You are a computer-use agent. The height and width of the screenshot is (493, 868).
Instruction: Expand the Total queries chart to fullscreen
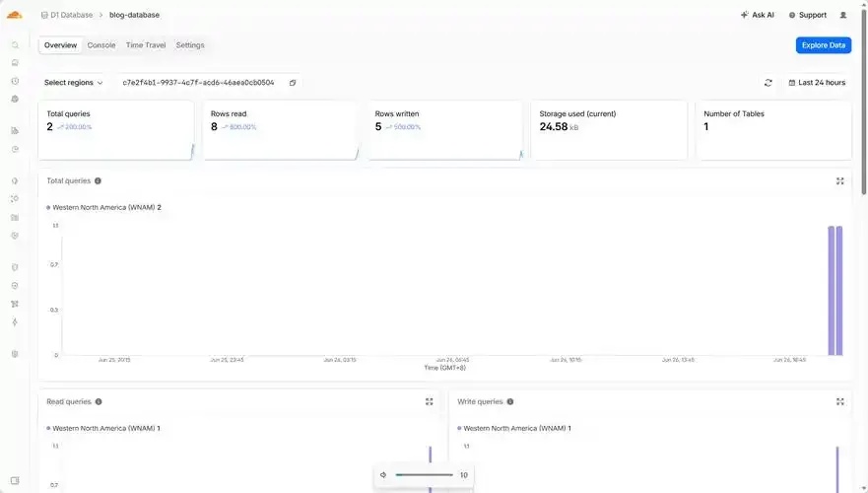coord(839,181)
